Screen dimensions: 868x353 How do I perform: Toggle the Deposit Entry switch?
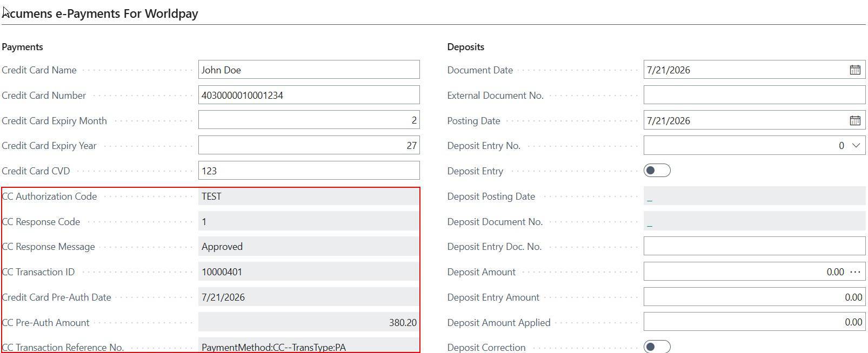coord(657,171)
